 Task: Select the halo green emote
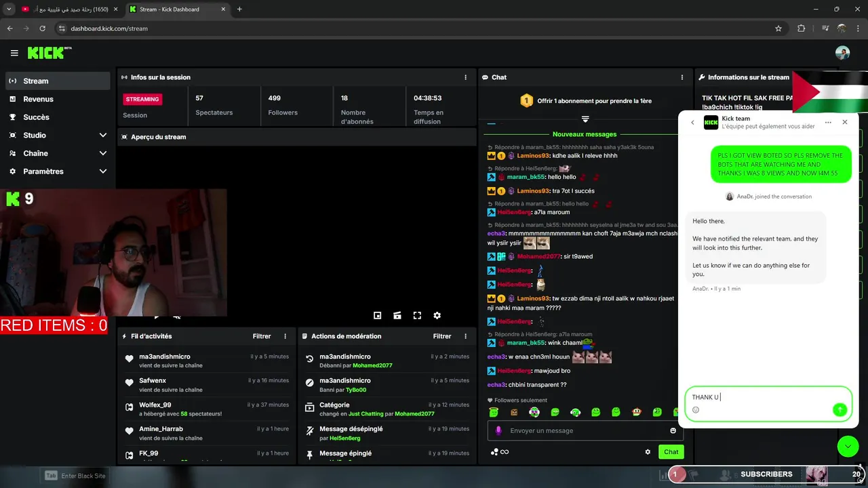tap(494, 412)
